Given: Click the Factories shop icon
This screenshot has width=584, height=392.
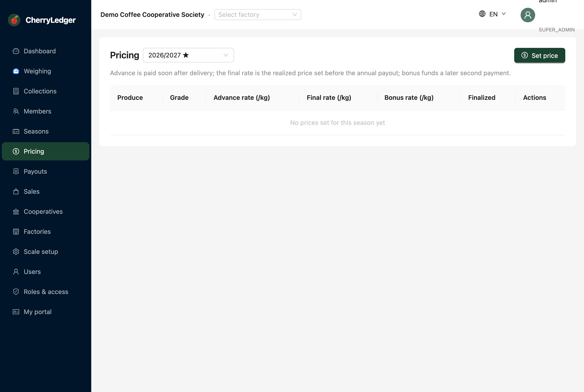Looking at the screenshot, I should [16, 232].
